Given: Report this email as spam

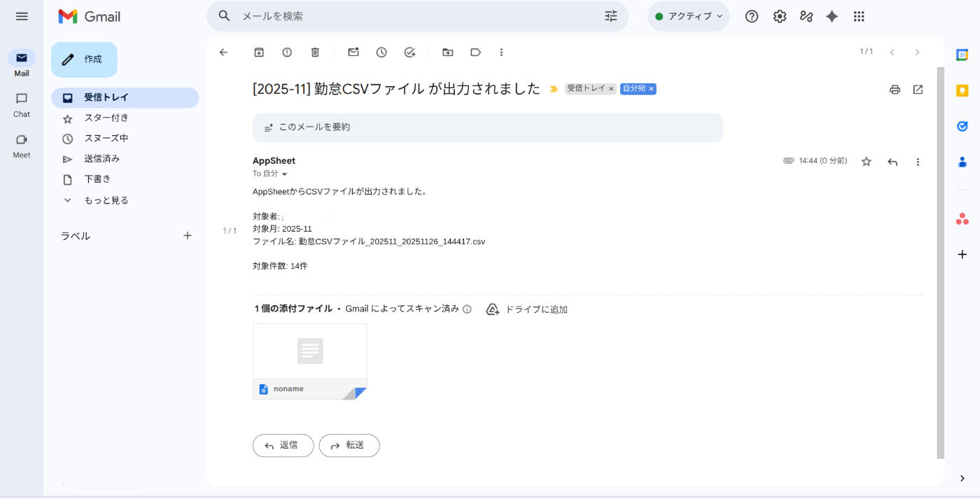Looking at the screenshot, I should click(x=287, y=52).
